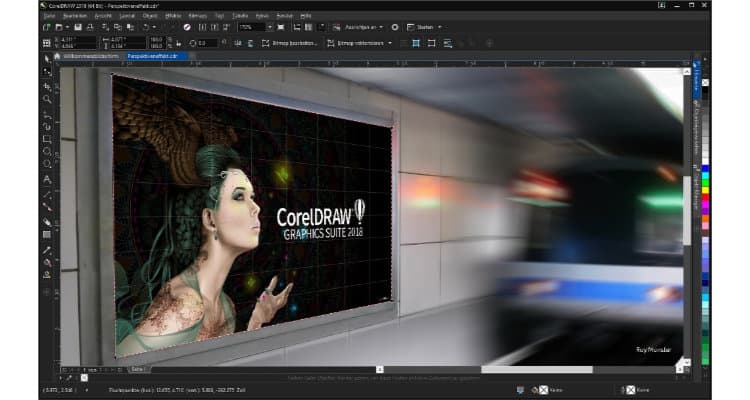Image resolution: width=750 pixels, height=400 pixels.
Task: Choose the Rectangle tool
Action: point(47,139)
